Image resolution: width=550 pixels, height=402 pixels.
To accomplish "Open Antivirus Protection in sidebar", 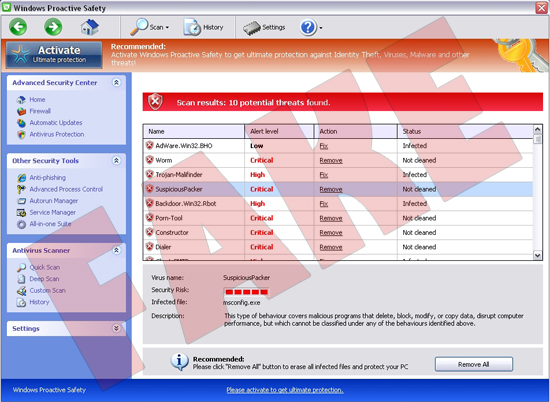I will [57, 134].
